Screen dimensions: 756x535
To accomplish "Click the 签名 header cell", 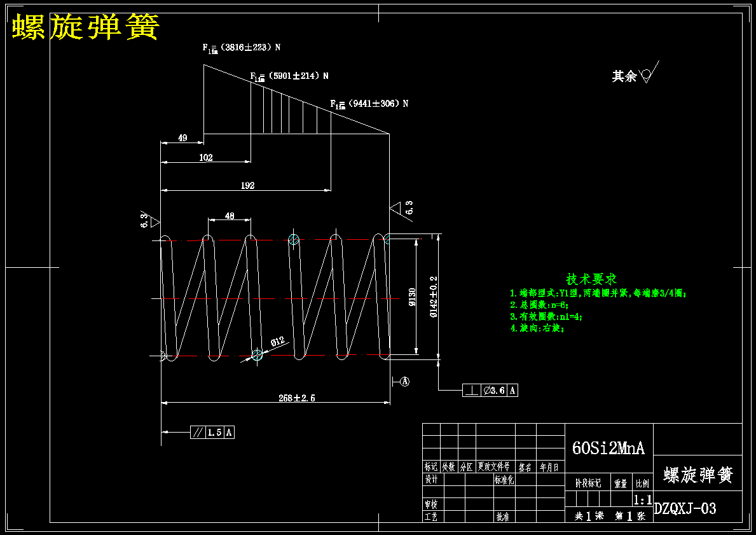I will click(526, 466).
